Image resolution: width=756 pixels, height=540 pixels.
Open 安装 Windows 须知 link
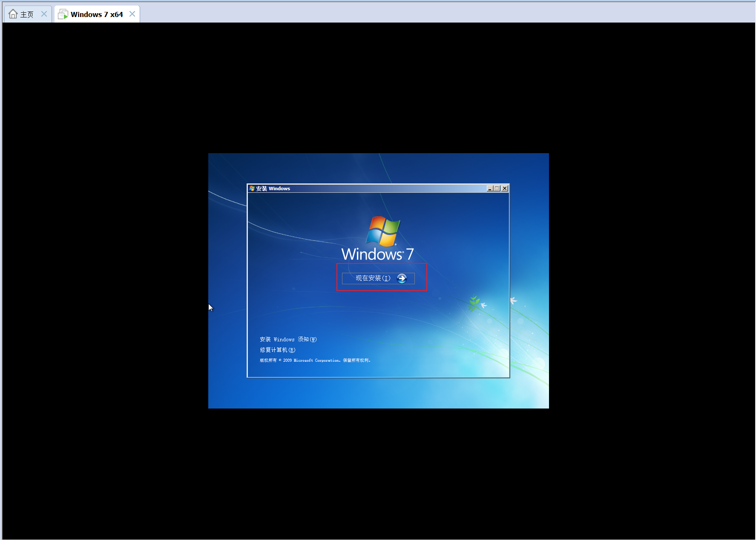(288, 340)
